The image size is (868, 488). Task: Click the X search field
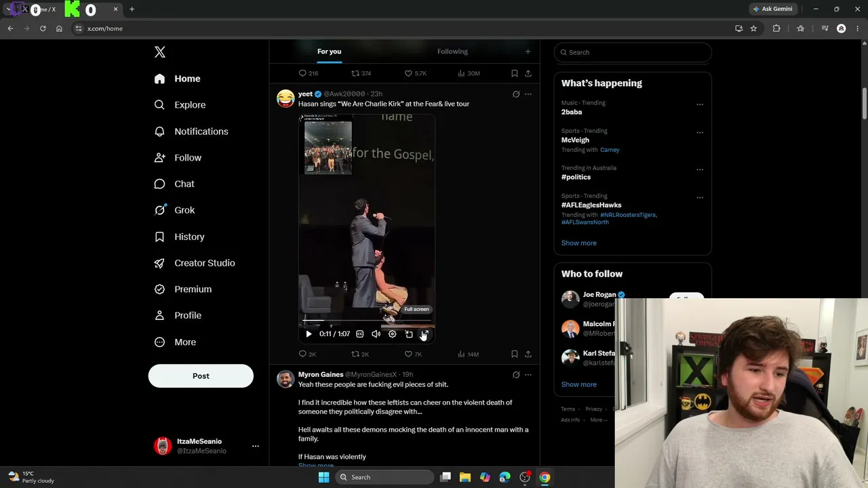coord(633,52)
